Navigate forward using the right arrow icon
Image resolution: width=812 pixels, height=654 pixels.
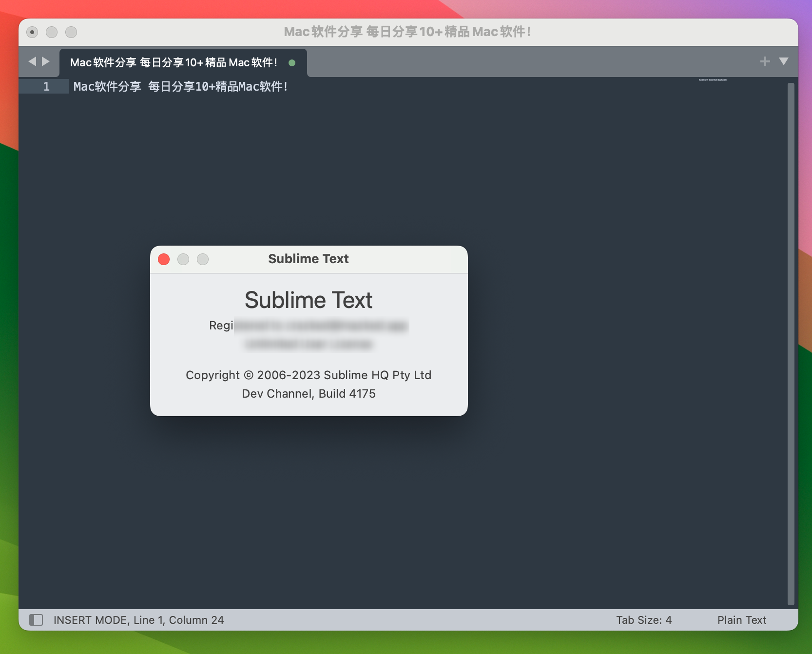[x=45, y=62]
